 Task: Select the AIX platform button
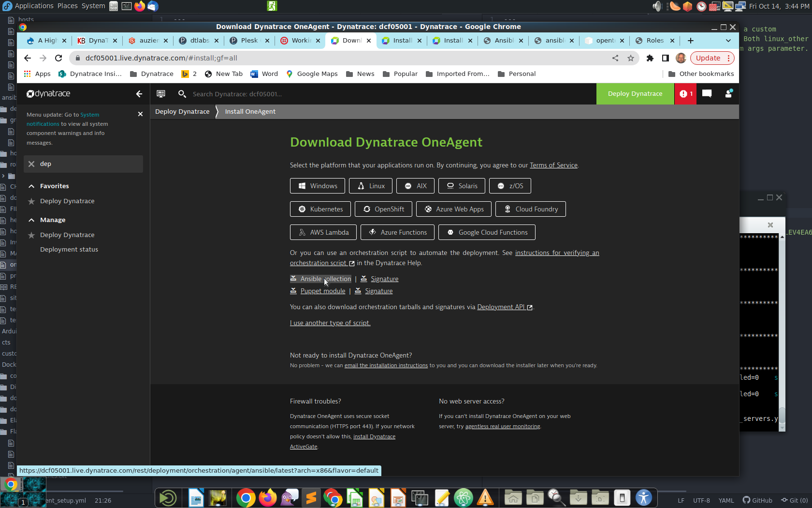(x=415, y=186)
